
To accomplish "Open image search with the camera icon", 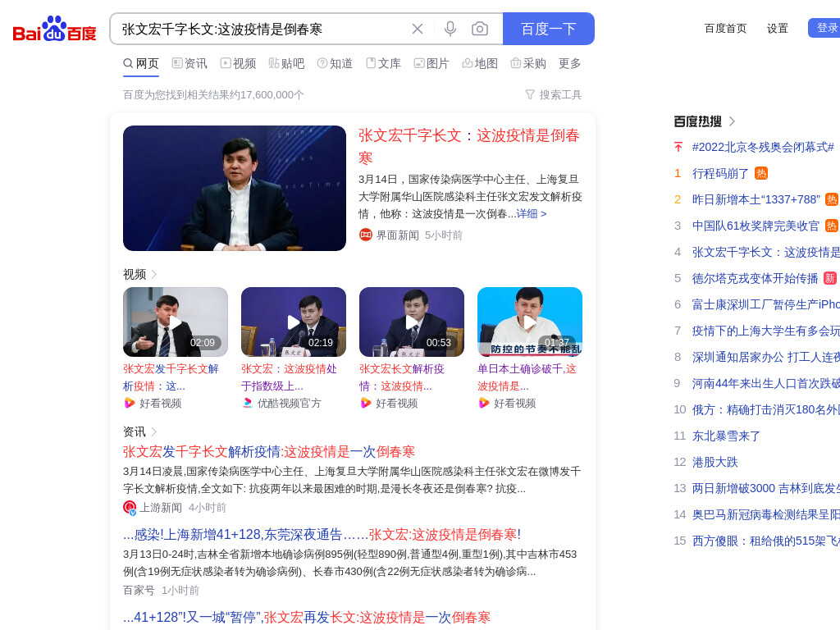I will (479, 29).
